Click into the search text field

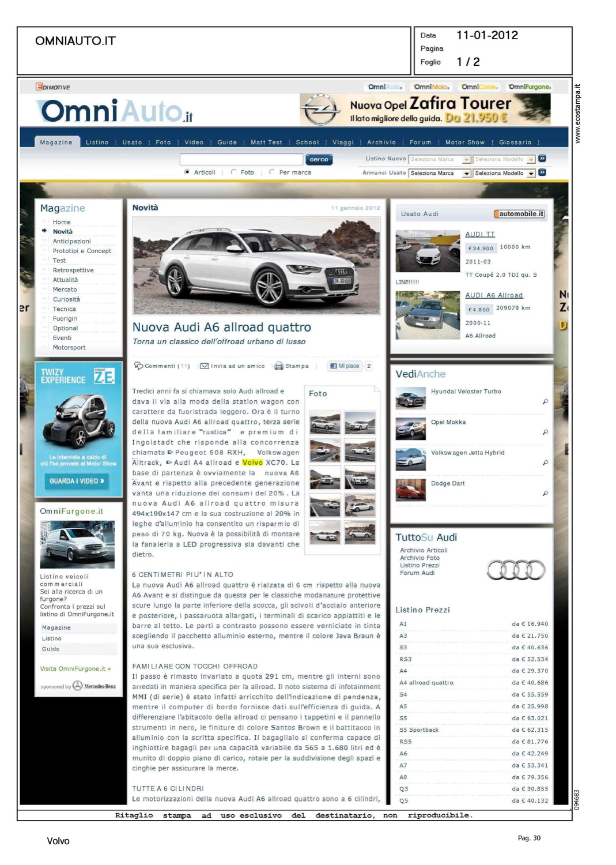pos(241,159)
